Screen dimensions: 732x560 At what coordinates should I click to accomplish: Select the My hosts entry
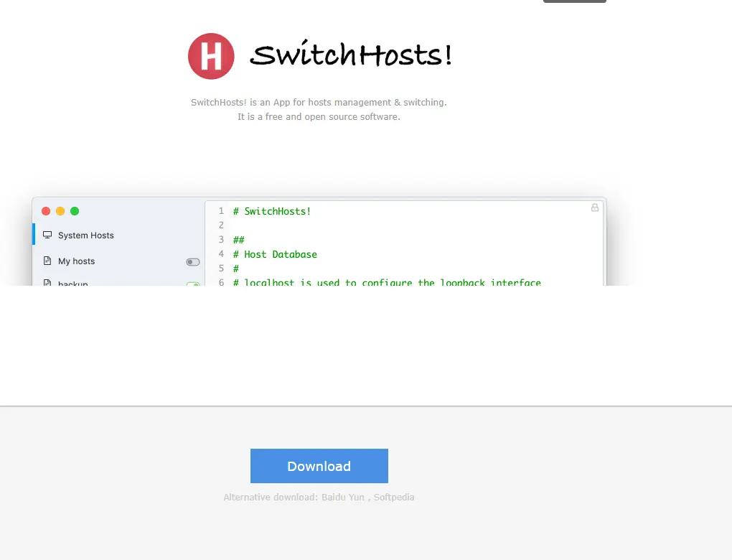click(119, 261)
